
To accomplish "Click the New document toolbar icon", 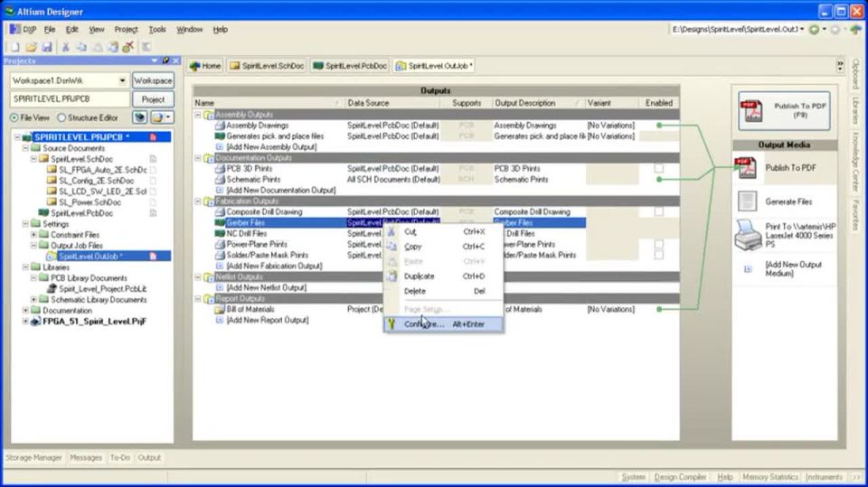I will (15, 47).
